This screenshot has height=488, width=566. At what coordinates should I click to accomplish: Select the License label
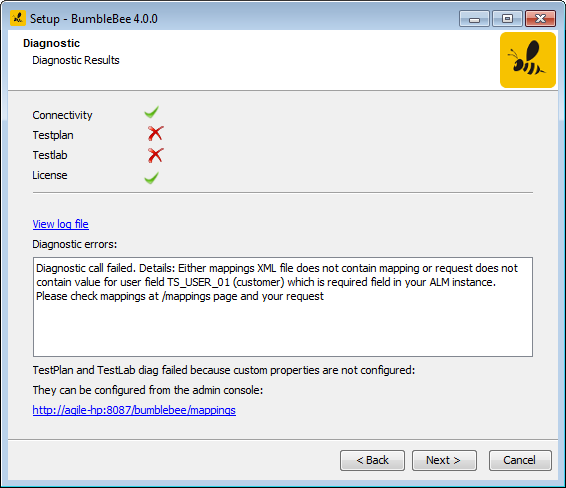click(50, 175)
